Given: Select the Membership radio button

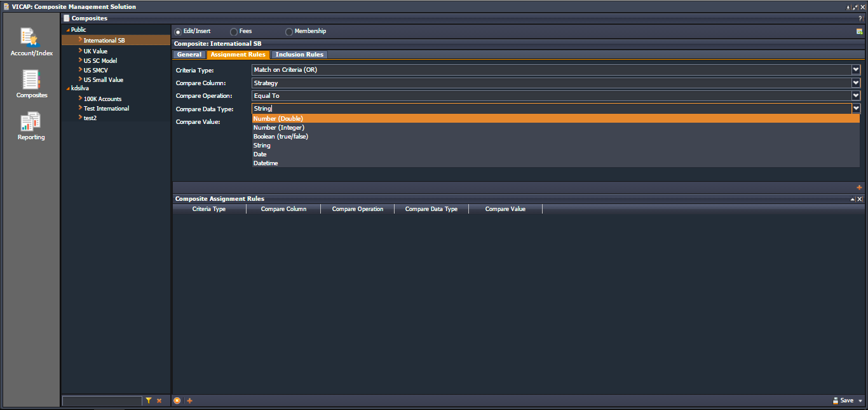Looking at the screenshot, I should [x=289, y=32].
